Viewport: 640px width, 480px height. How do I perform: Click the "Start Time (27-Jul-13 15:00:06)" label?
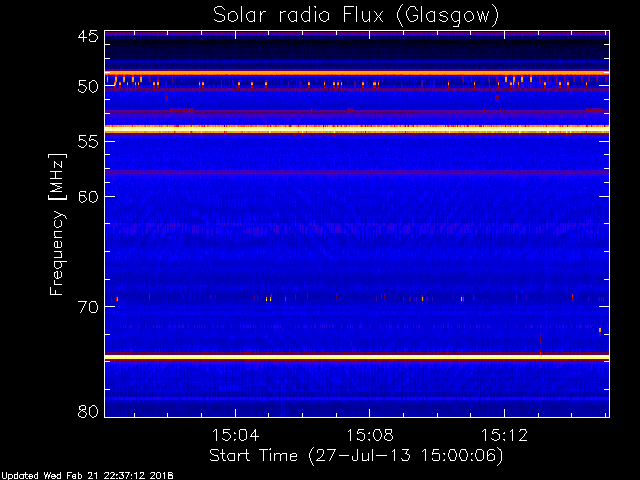tap(356, 456)
